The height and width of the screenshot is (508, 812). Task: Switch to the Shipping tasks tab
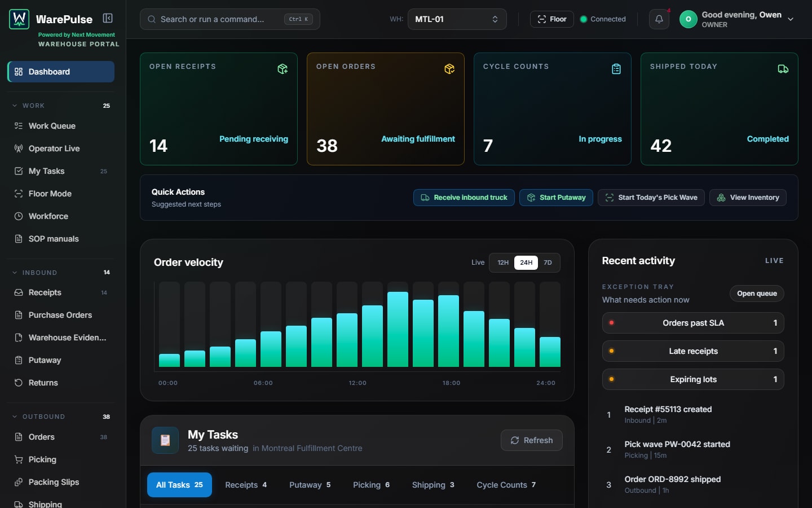coord(433,485)
